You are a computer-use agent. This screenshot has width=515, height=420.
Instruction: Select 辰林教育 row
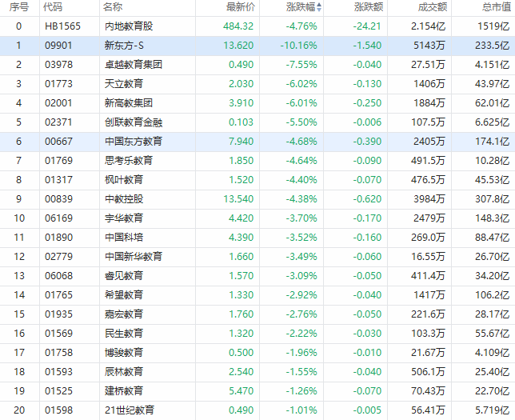pos(124,372)
